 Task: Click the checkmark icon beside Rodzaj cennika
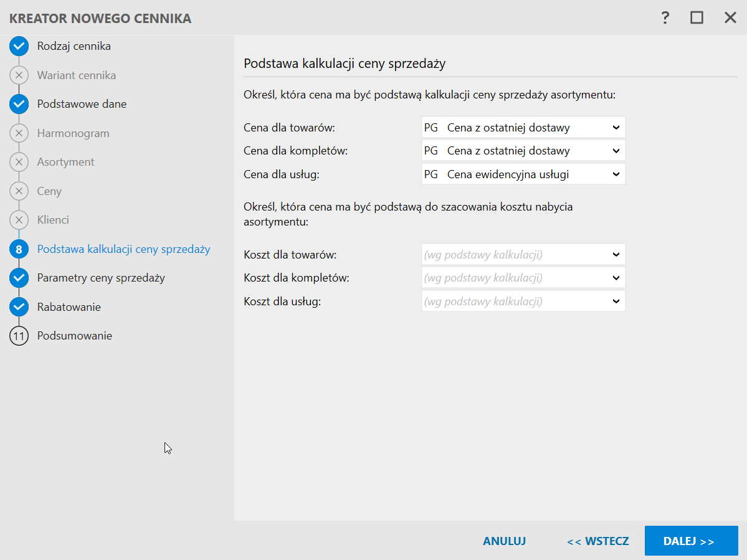point(19,46)
